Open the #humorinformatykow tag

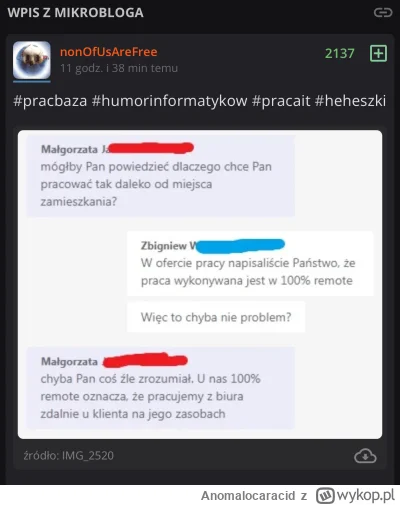tap(170, 101)
